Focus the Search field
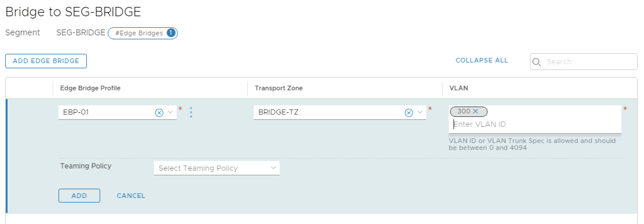This screenshot has height=224, width=644. tap(588, 62)
